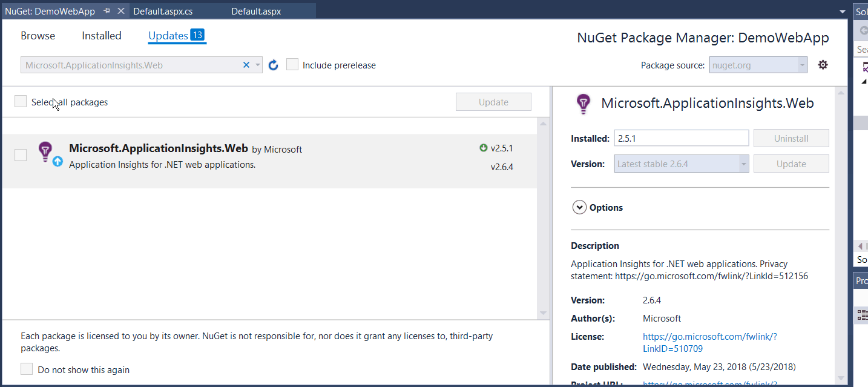Click Solution Explorer horizontal scroll left arrow

tap(861, 246)
